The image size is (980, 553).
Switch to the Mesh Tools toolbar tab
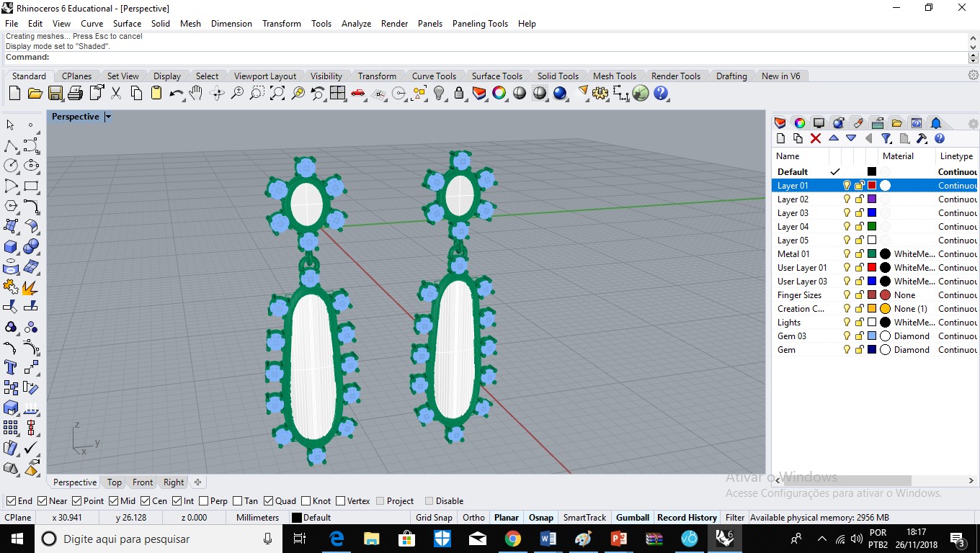pyautogui.click(x=614, y=76)
